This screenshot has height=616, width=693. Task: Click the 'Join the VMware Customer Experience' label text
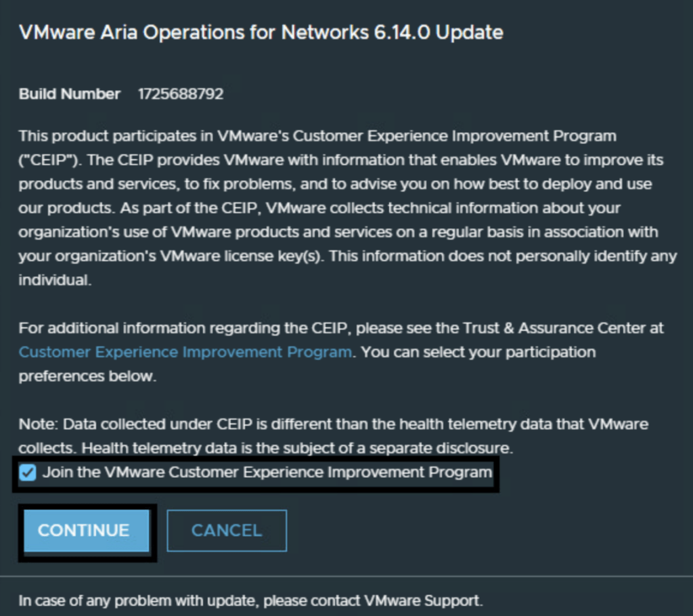(267, 472)
